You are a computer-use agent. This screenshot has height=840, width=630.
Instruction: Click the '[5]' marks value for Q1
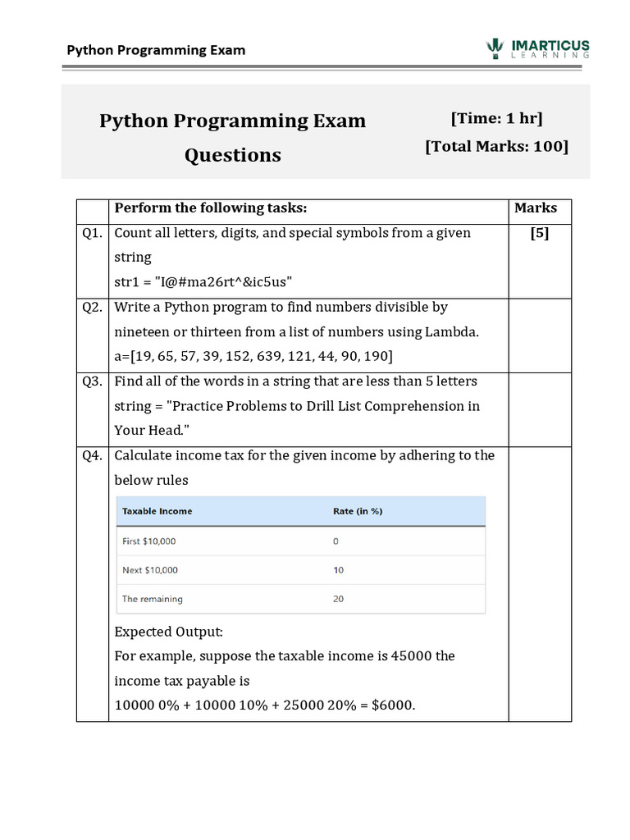click(540, 233)
